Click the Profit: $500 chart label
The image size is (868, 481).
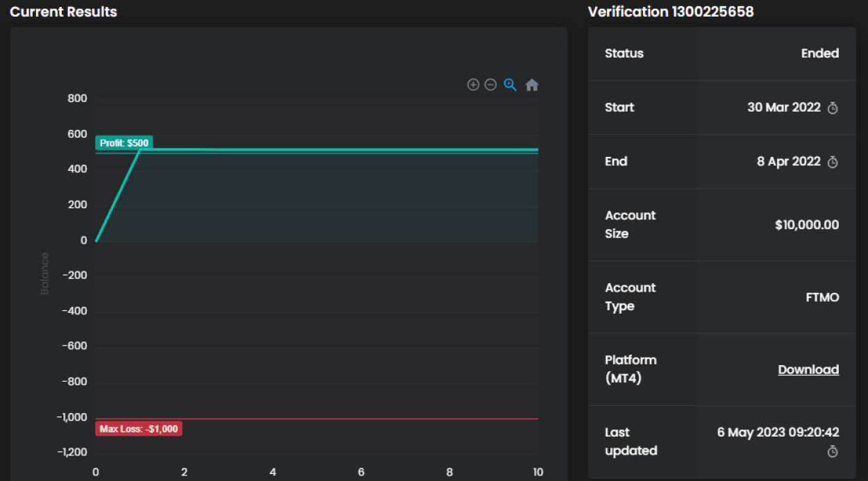pyautogui.click(x=124, y=143)
